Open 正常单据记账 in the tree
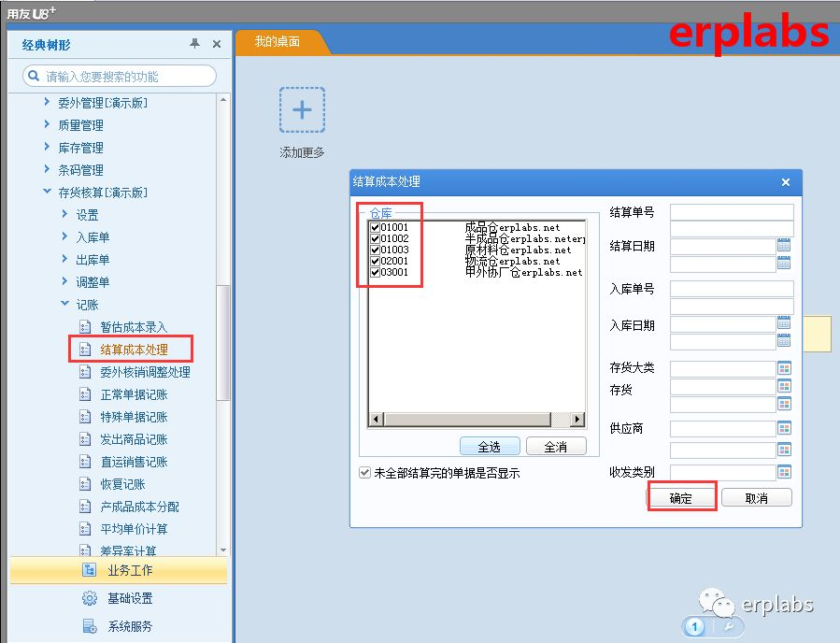This screenshot has width=840, height=643. pos(134,394)
